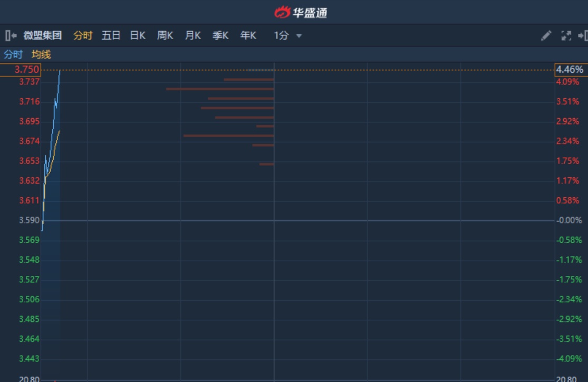Click the green -2.34% axis label
The image size is (588, 382).
click(x=569, y=300)
